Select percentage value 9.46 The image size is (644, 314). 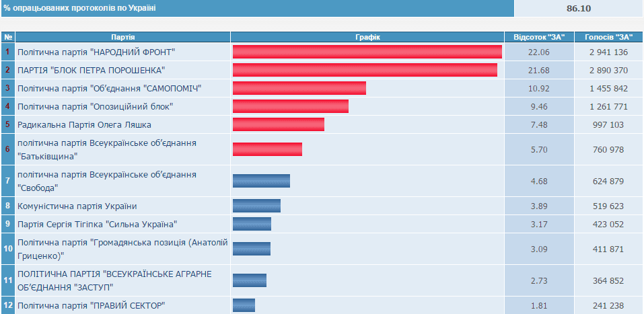(539, 107)
